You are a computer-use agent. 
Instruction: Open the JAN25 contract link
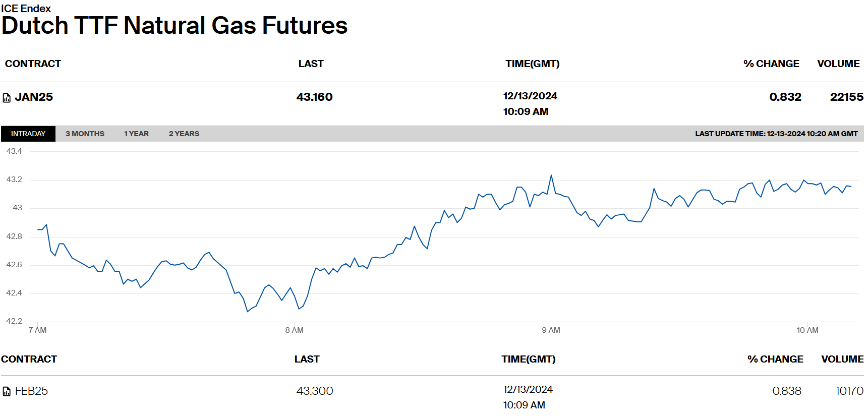(34, 97)
